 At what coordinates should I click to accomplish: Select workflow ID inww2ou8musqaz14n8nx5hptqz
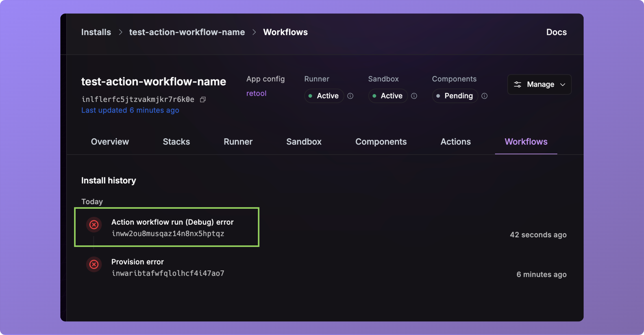[x=168, y=234]
